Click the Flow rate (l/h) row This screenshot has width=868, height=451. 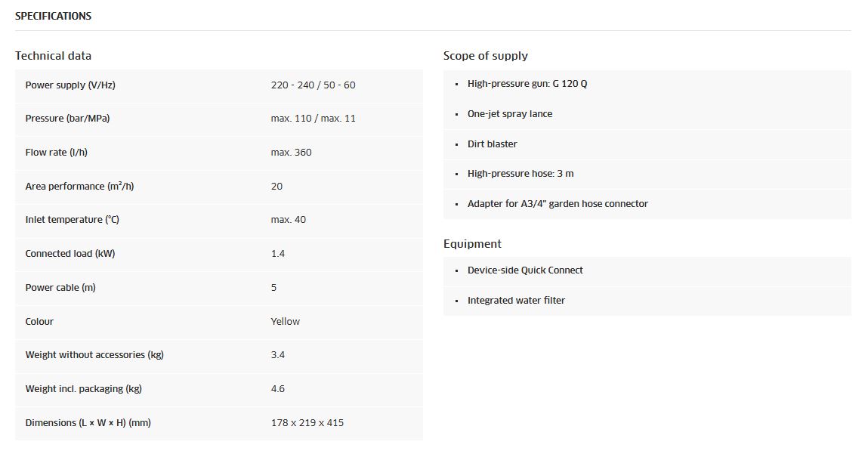point(219,152)
